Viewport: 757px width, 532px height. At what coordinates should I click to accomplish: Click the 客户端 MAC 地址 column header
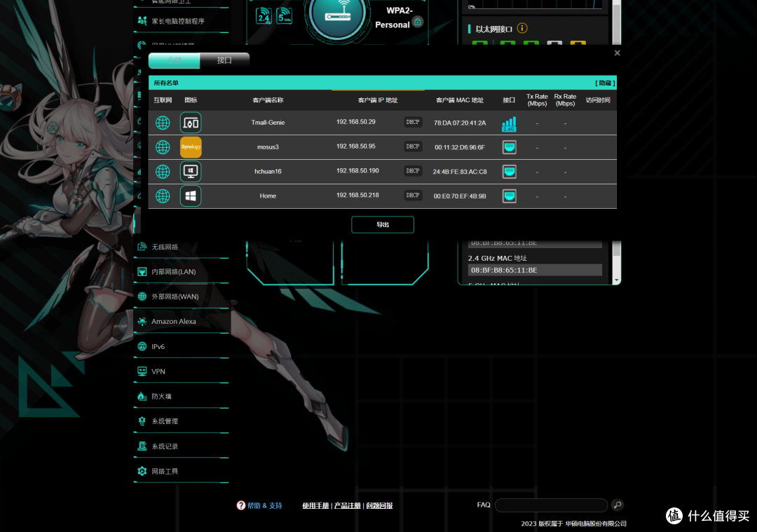click(460, 100)
